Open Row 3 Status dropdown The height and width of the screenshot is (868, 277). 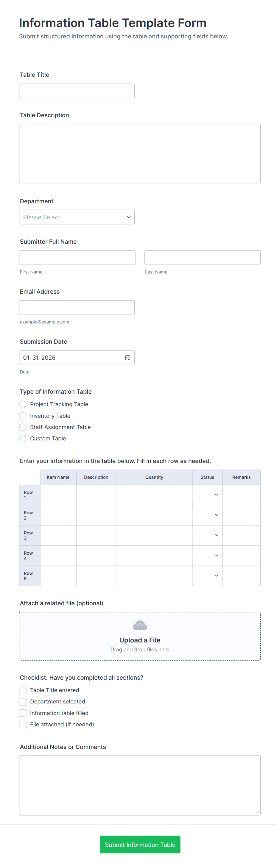tap(207, 535)
